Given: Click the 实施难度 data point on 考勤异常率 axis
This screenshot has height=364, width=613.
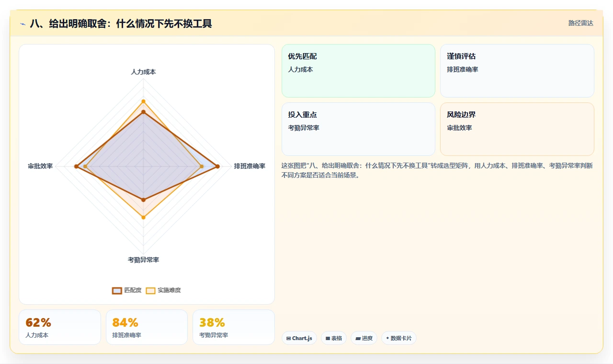Looking at the screenshot, I should pyautogui.click(x=143, y=218).
